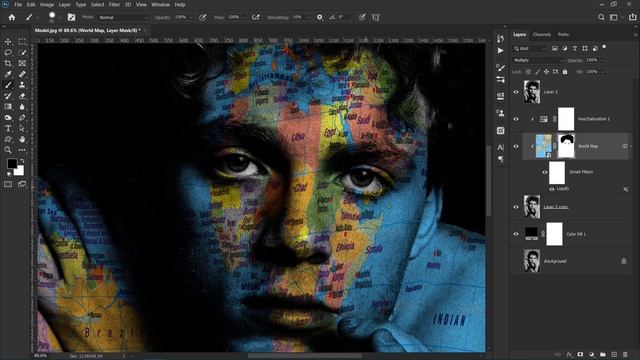Select the Gradient tool

(8, 107)
